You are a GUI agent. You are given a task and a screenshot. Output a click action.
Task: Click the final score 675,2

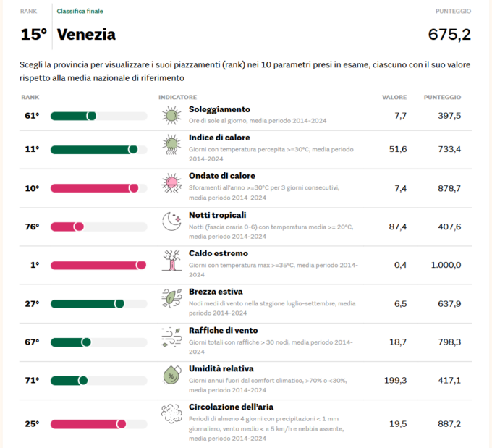(449, 35)
